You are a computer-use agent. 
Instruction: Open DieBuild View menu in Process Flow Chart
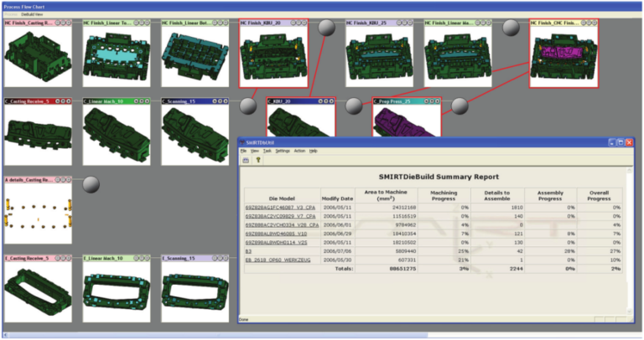[x=32, y=14]
